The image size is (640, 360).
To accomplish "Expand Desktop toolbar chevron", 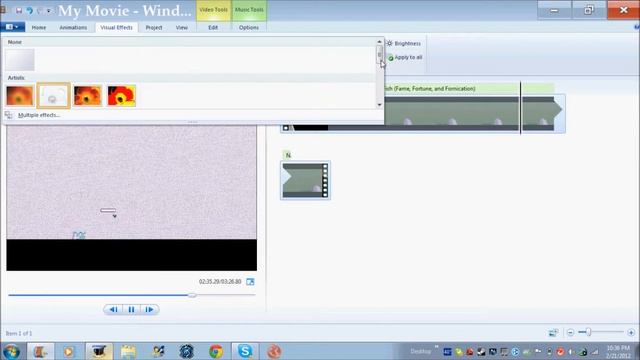I will (x=436, y=347).
